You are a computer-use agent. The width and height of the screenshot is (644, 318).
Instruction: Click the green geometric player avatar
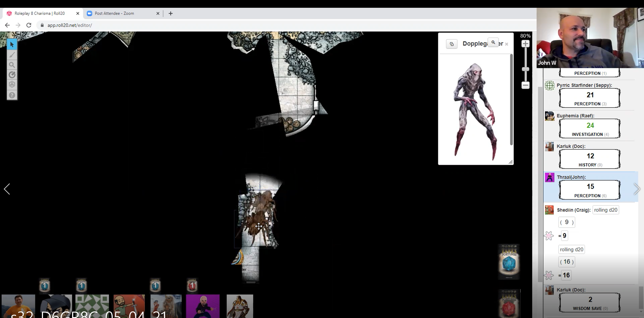coord(92,306)
